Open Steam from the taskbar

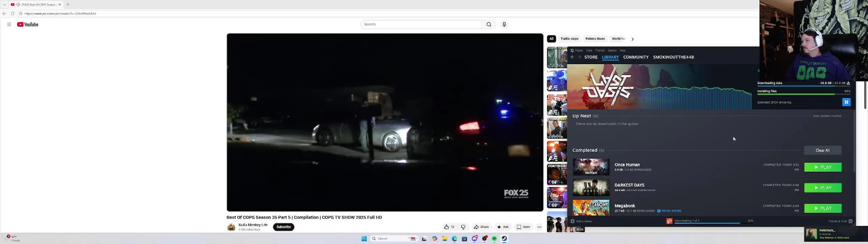(x=504, y=239)
